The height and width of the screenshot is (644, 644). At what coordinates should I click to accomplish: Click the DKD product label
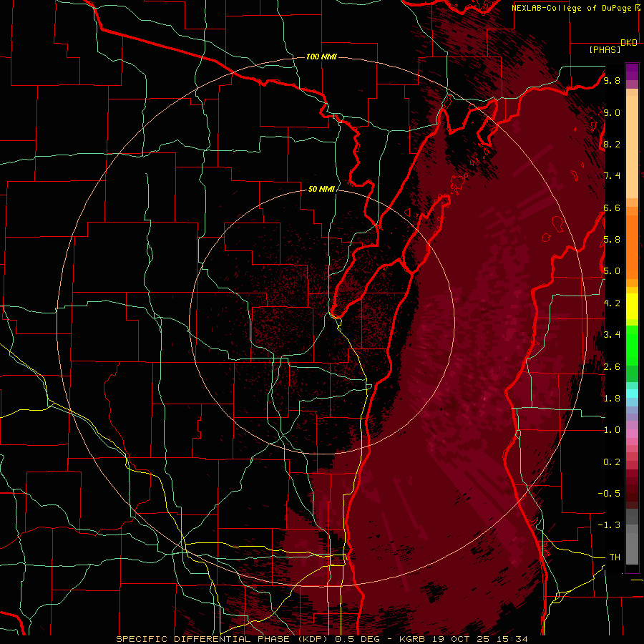click(x=629, y=43)
